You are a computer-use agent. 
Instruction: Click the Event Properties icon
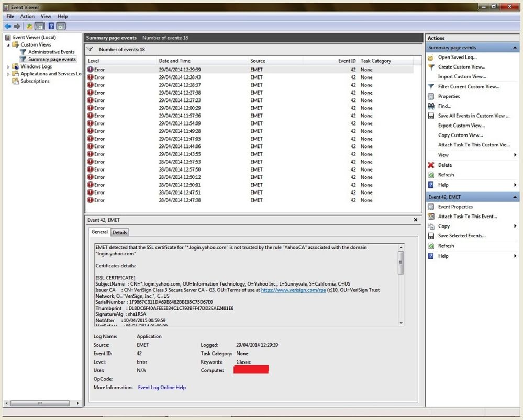point(431,207)
